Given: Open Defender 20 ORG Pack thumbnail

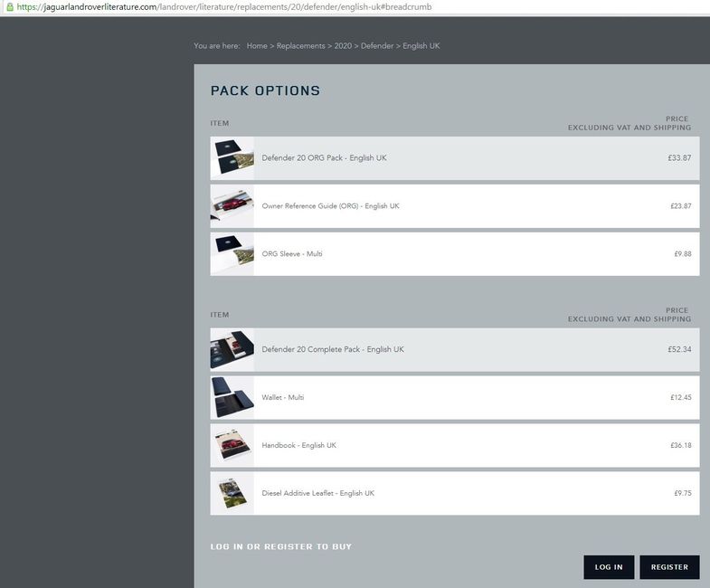Looking at the screenshot, I should click(232, 158).
